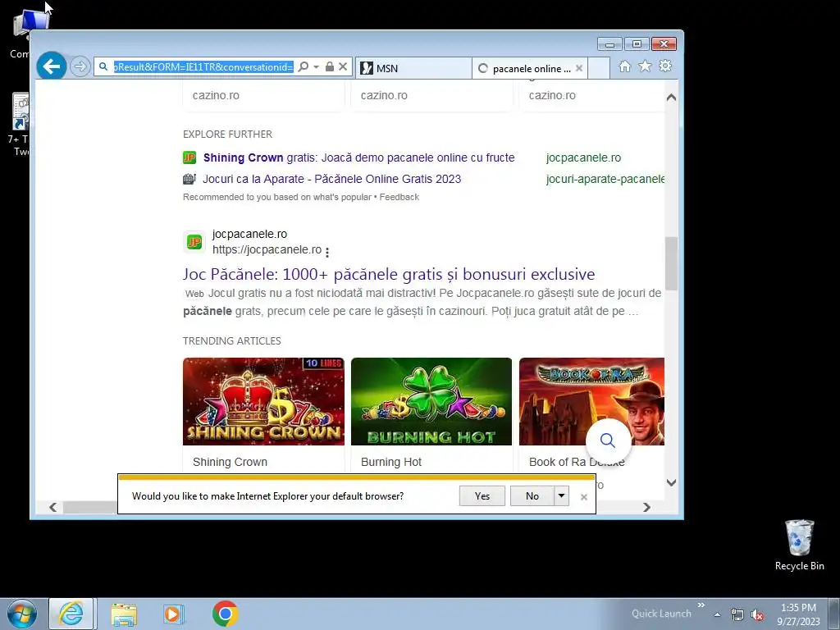
Task: Switch to the MSN tab
Action: tap(413, 68)
